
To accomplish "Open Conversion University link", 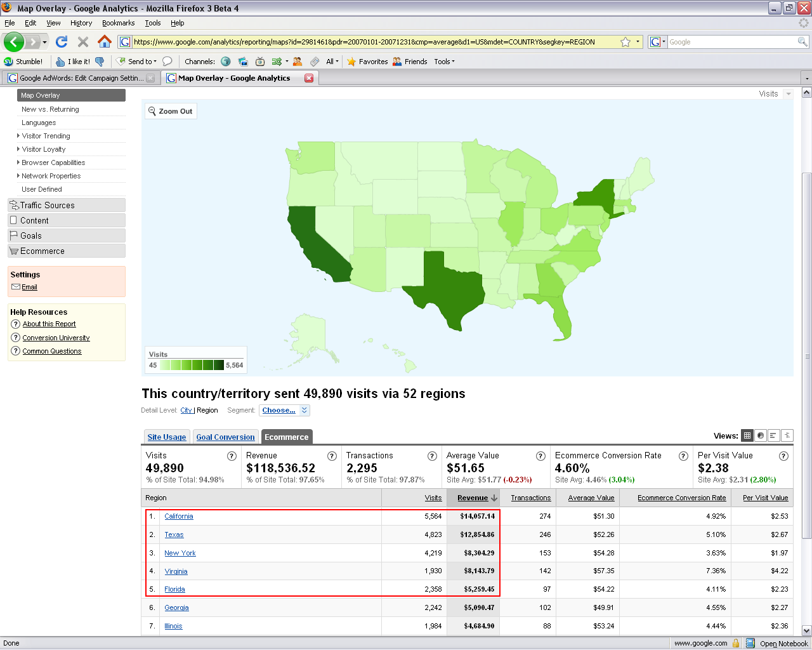I will (x=56, y=338).
